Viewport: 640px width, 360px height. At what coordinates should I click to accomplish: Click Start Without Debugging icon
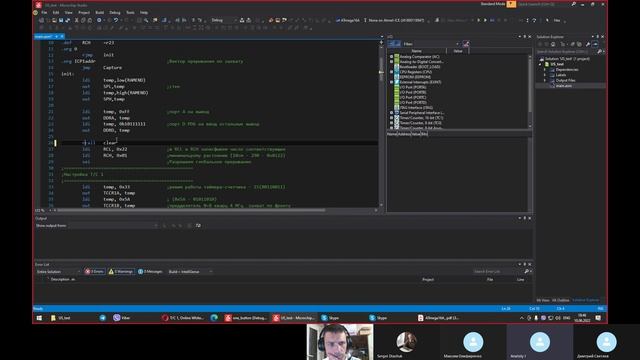click(485, 20)
